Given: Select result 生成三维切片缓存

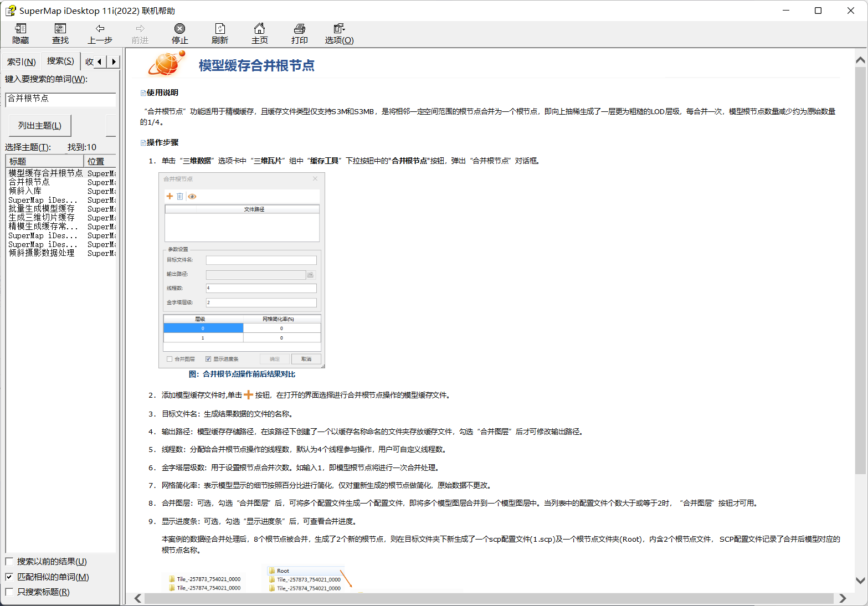Looking at the screenshot, I should coord(42,217).
